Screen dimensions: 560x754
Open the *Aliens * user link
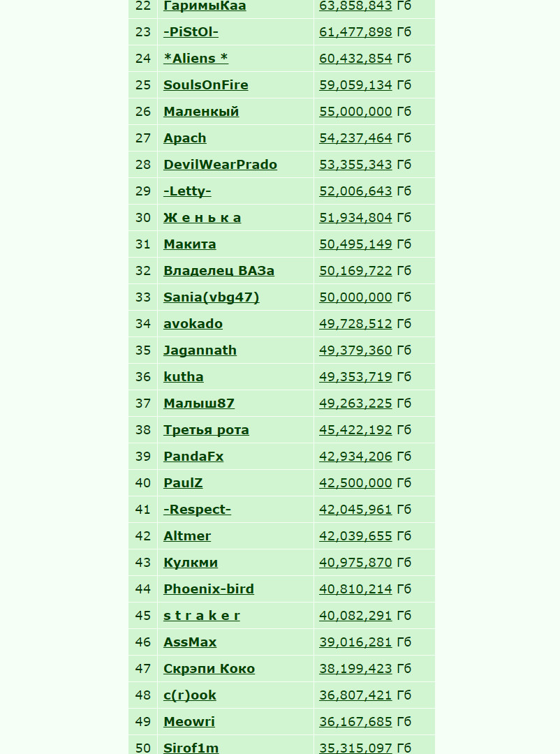point(196,58)
